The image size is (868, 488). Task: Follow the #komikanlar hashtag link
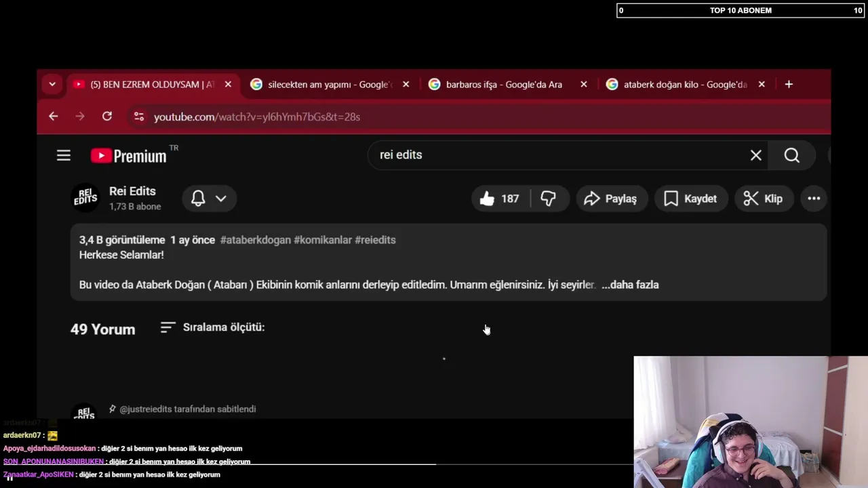(x=323, y=240)
